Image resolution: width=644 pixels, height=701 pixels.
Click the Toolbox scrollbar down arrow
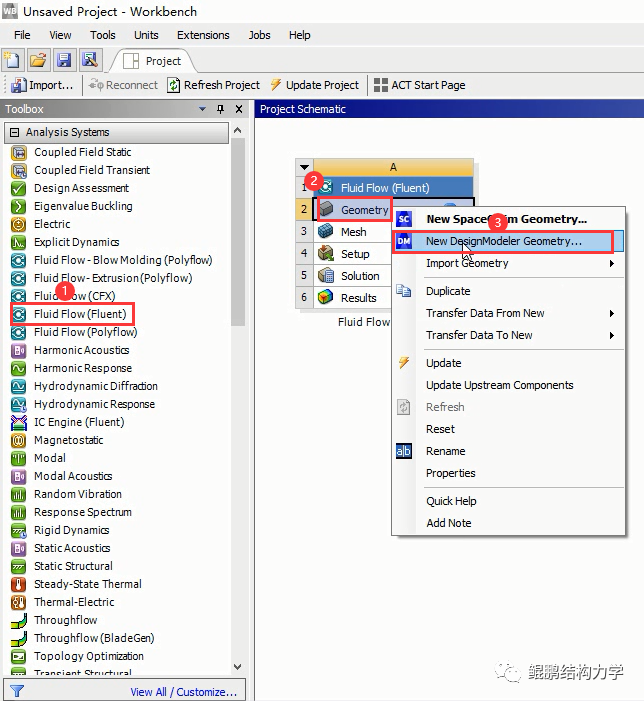[238, 667]
